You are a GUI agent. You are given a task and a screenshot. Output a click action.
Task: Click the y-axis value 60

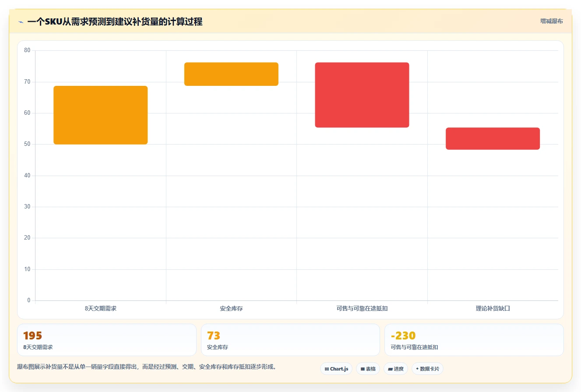[x=27, y=113]
